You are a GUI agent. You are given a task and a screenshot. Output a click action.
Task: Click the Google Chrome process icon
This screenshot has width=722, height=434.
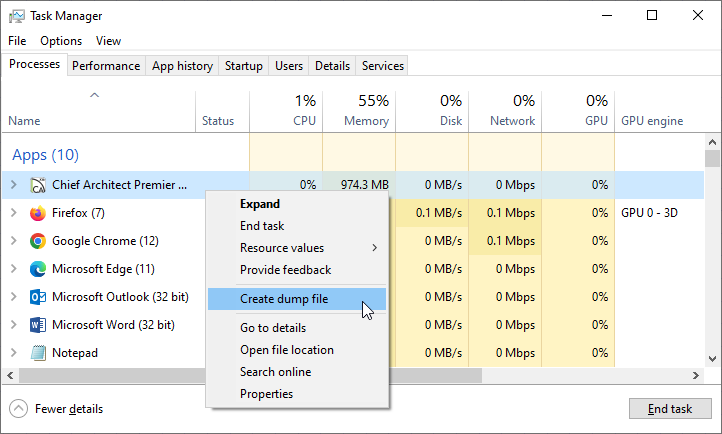[x=38, y=241]
